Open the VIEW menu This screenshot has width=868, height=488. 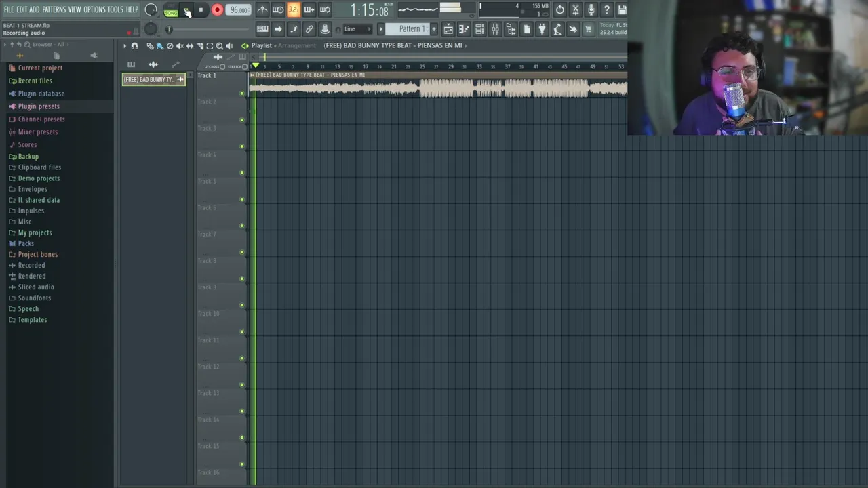pyautogui.click(x=75, y=9)
